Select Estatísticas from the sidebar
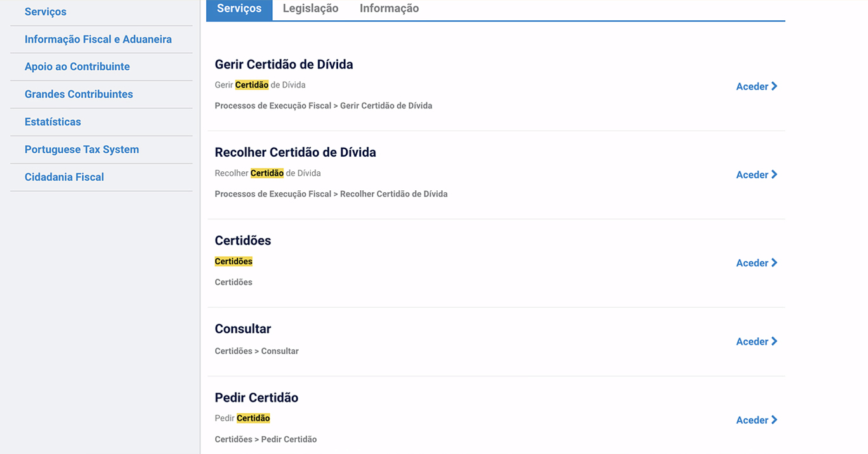The image size is (868, 454). pos(53,122)
